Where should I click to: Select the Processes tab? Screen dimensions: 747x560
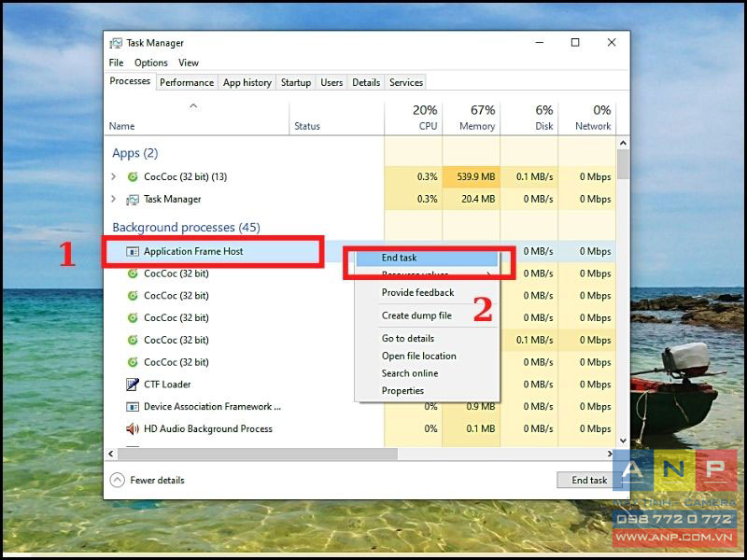130,81
